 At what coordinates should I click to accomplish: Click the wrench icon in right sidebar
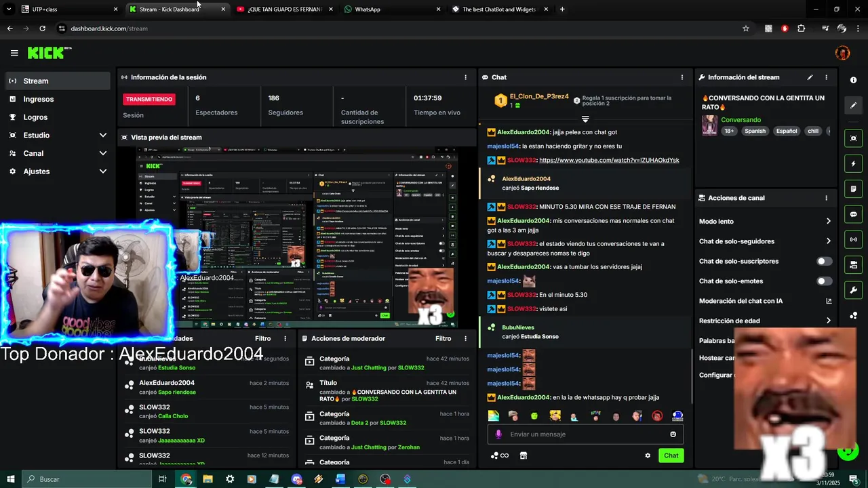pos(853,290)
